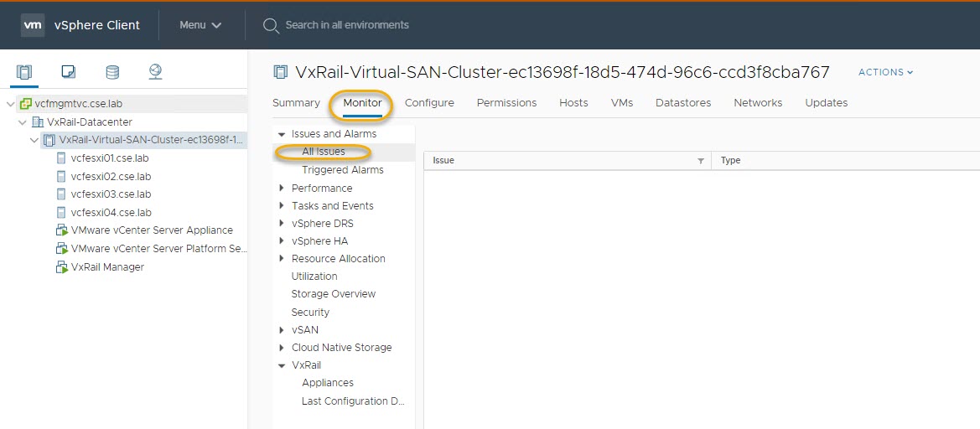Image resolution: width=980 pixels, height=429 pixels.
Task: Click the VMware vm logo icon
Action: [x=33, y=25]
